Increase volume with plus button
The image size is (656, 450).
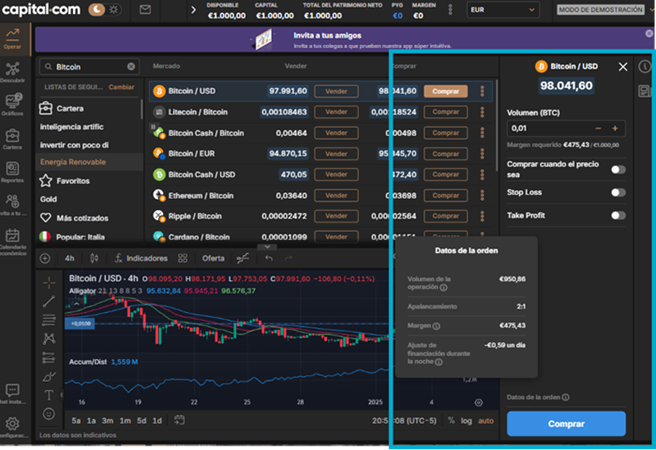[615, 128]
